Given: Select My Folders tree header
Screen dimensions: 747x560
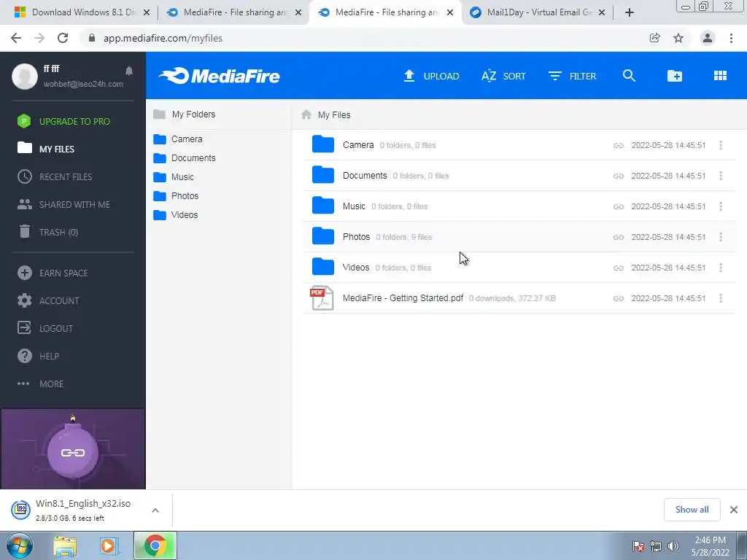Looking at the screenshot, I should point(185,114).
